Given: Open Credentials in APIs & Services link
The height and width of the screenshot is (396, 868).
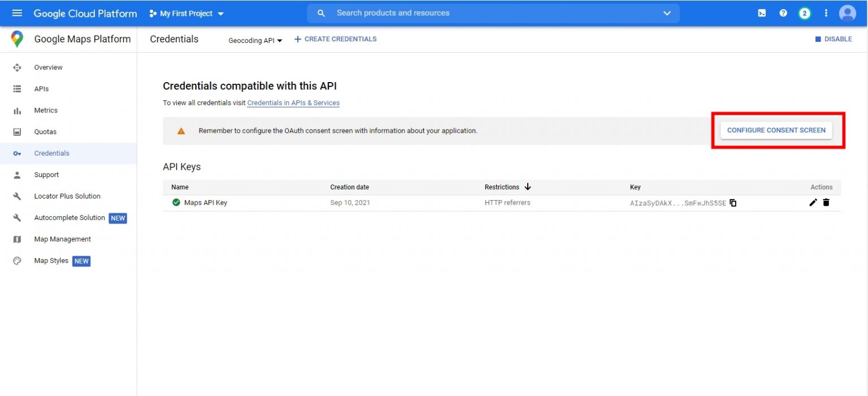Looking at the screenshot, I should pos(293,102).
